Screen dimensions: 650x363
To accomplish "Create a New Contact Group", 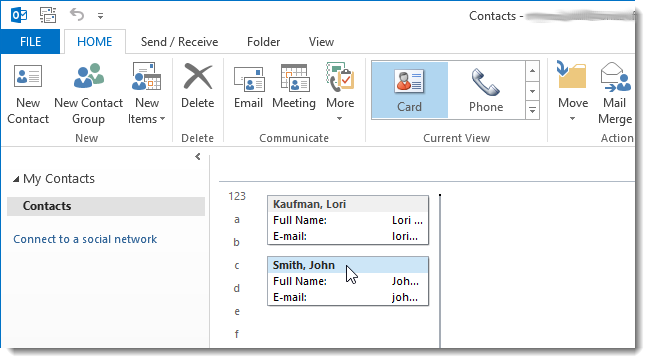I will (88, 94).
